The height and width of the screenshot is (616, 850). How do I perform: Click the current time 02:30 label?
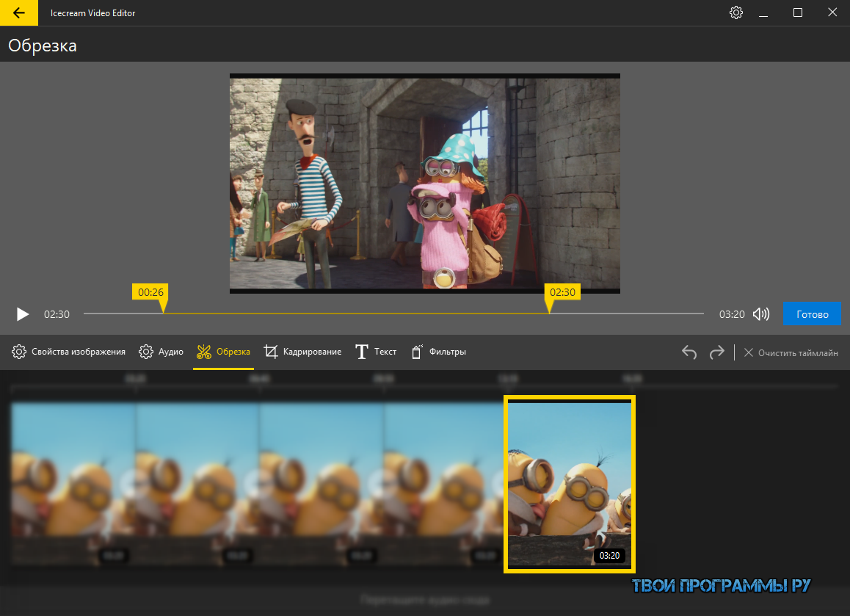coord(57,314)
